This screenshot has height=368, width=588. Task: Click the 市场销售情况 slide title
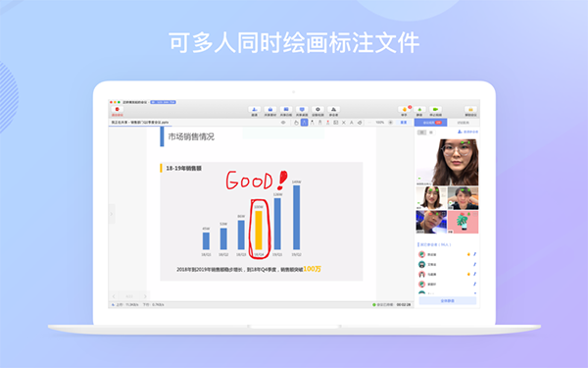(191, 136)
